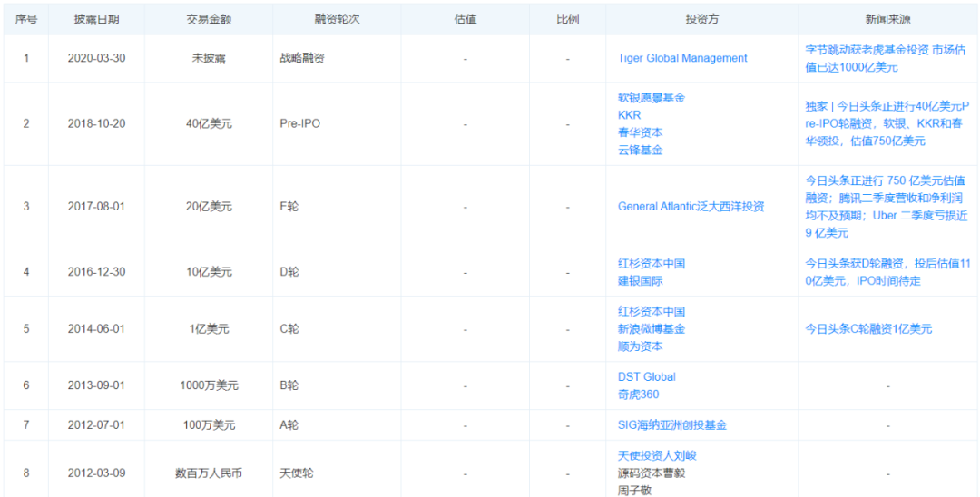Open 红杉资本中国 in the D轮 row
Image resolution: width=980 pixels, height=497 pixels.
point(651,264)
